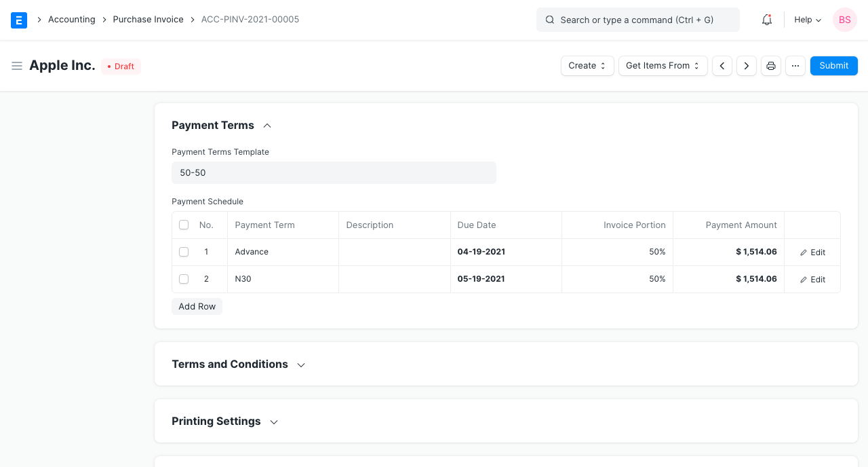The image size is (868, 467).
Task: Open the print view icon
Action: 770,66
